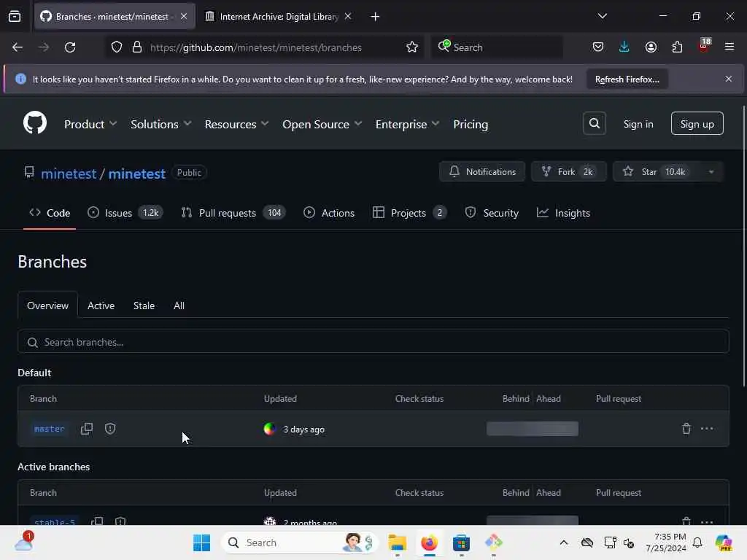
Task: Go back to previous page
Action: coord(18,47)
